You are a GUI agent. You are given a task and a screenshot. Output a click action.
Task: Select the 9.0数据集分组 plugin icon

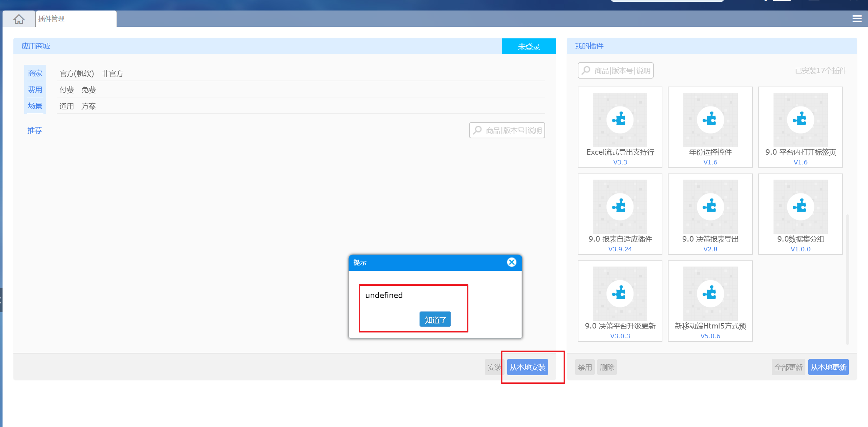pos(800,206)
